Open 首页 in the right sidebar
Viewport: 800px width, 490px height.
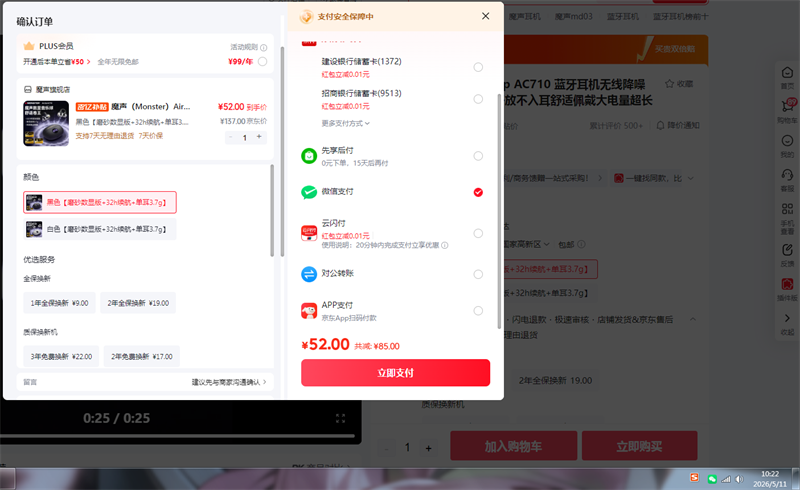[x=787, y=78]
